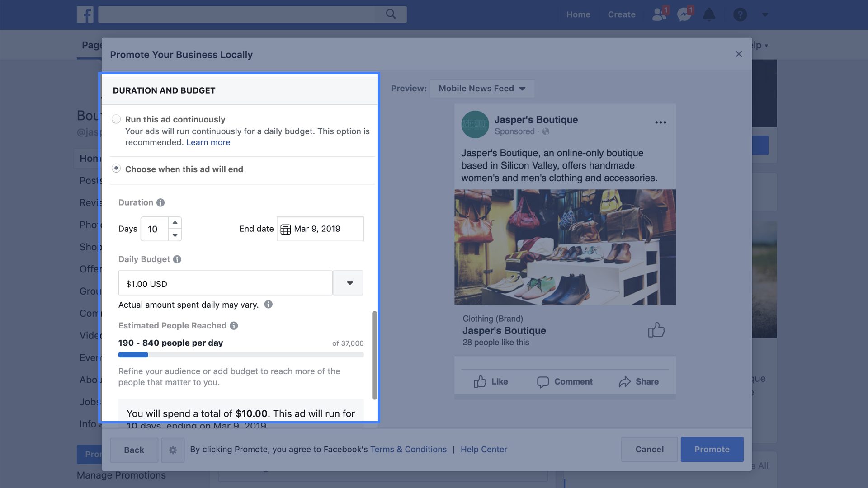Image resolution: width=868 pixels, height=488 pixels.
Task: Click the Days number field
Action: click(x=155, y=229)
